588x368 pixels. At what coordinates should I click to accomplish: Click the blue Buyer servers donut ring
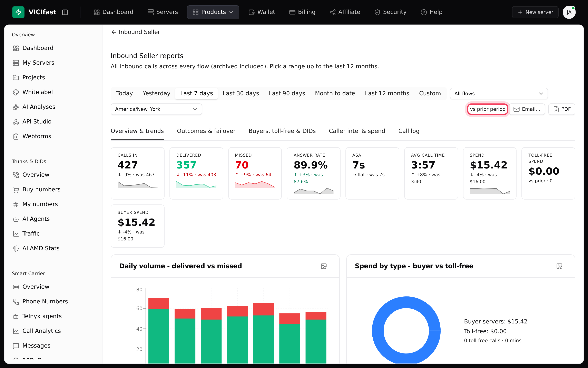click(x=378, y=331)
